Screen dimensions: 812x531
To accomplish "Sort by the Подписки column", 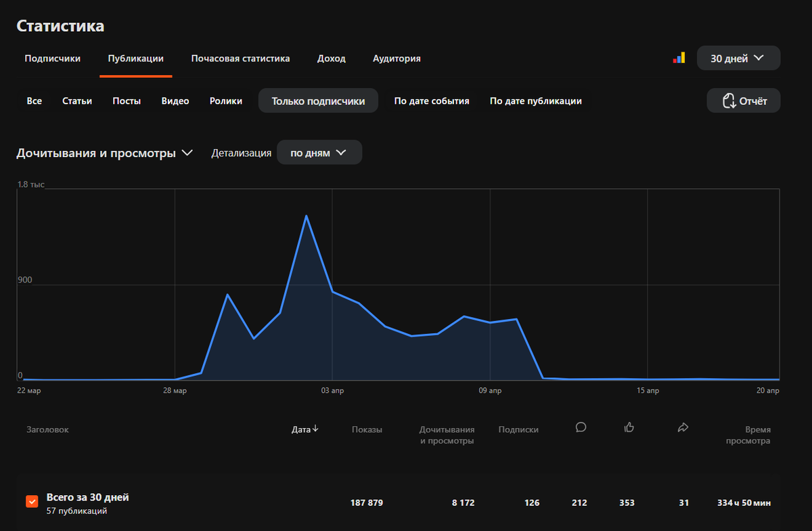I will coord(518,429).
